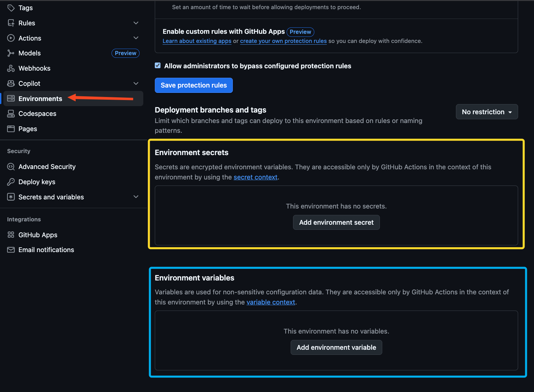Open the secret context link
534x392 pixels.
(x=256, y=177)
